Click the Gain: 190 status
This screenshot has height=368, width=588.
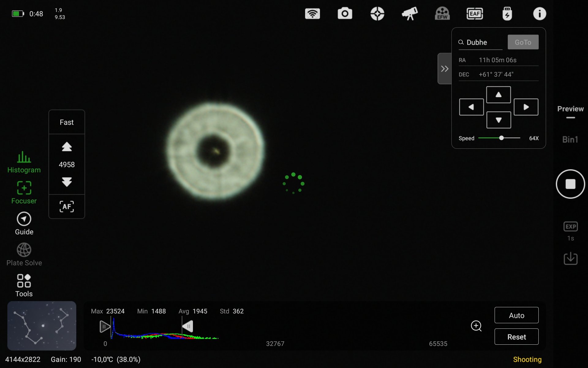66,359
